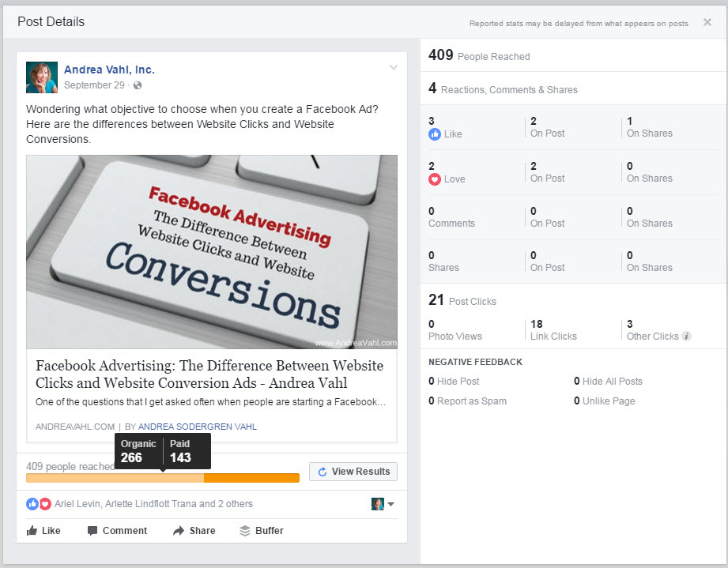Click 18 Link Clicks stat
The image size is (728, 568).
tap(553, 330)
